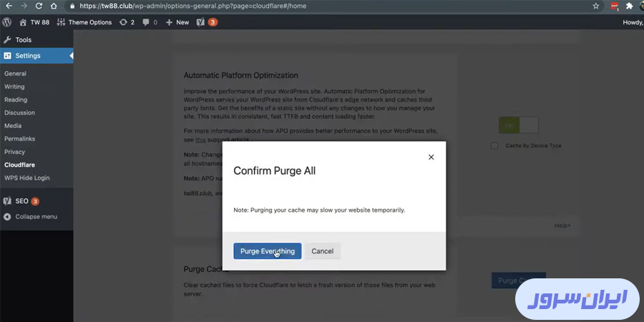Open the New content menu
Screen dimensions: 644x322
coord(177,22)
